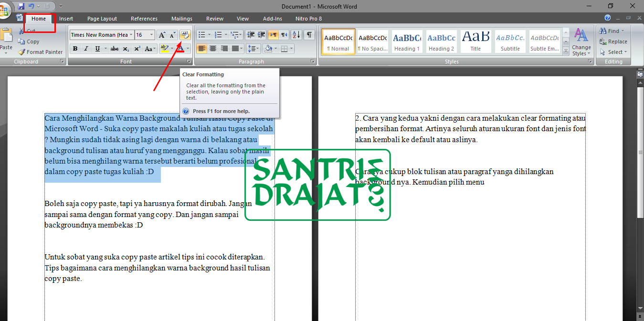The width and height of the screenshot is (644, 321).
Task: Apply Strikethrough formatting
Action: (114, 49)
